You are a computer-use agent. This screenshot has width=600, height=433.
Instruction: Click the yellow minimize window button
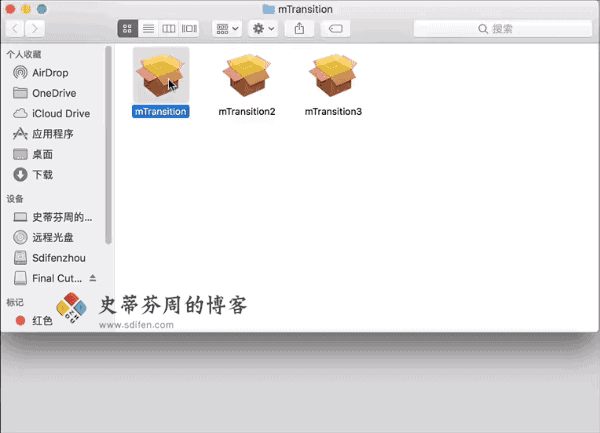point(26,9)
